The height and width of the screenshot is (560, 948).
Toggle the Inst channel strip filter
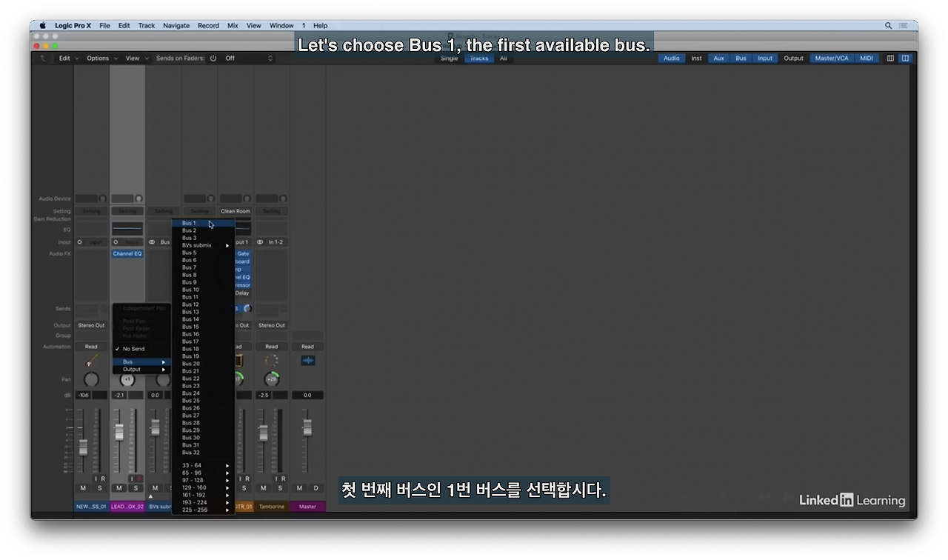click(x=696, y=58)
